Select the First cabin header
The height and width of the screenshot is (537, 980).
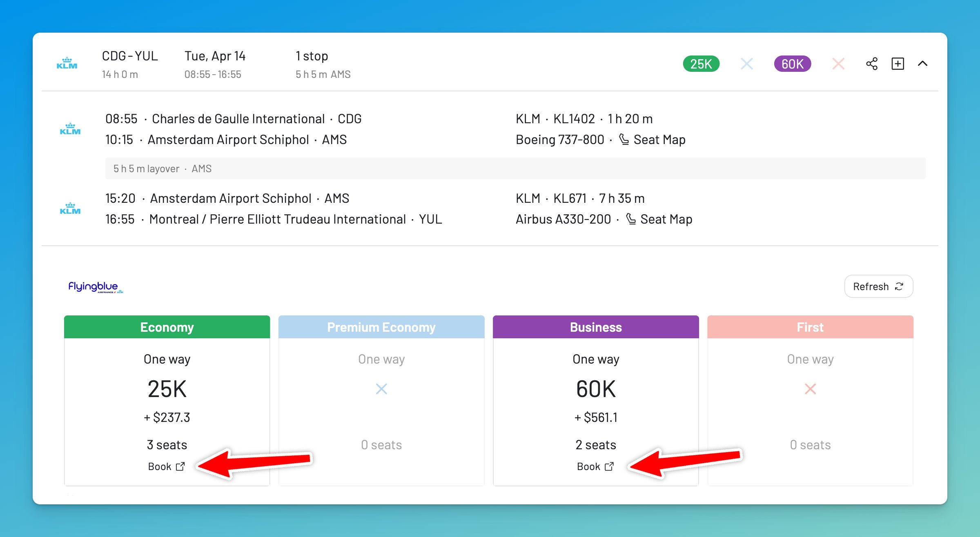(810, 327)
